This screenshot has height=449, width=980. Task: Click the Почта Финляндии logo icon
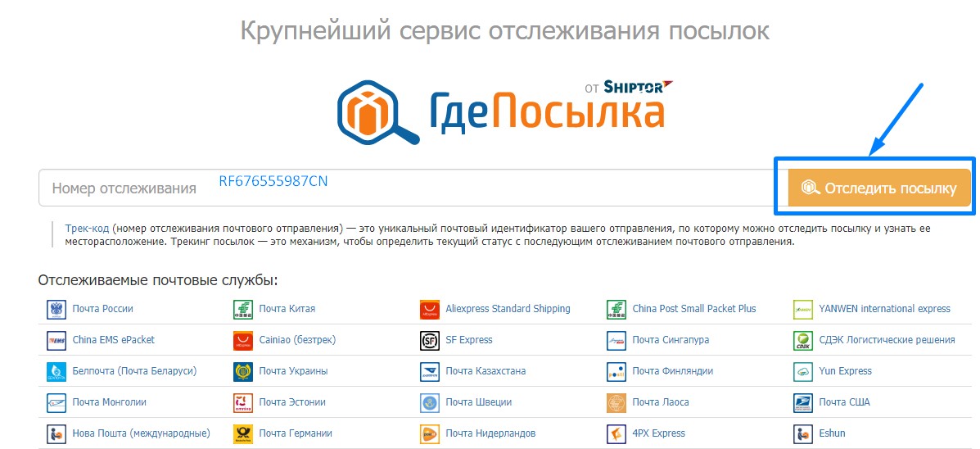coord(616,371)
